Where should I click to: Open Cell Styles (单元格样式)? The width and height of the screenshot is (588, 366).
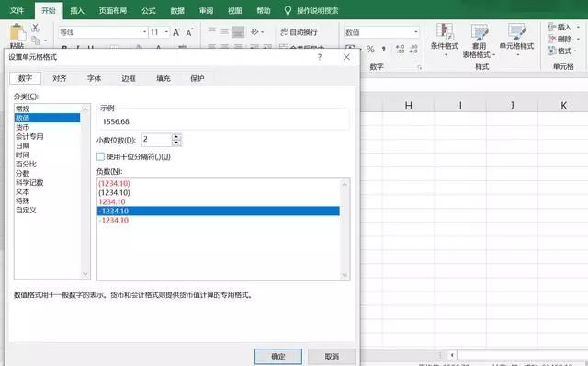pyautogui.click(x=516, y=40)
